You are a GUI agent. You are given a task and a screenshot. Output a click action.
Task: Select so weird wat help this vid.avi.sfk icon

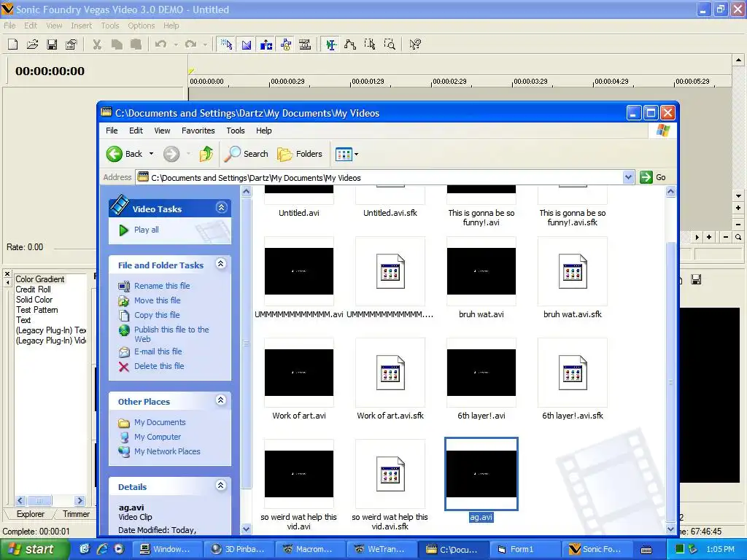(x=390, y=475)
